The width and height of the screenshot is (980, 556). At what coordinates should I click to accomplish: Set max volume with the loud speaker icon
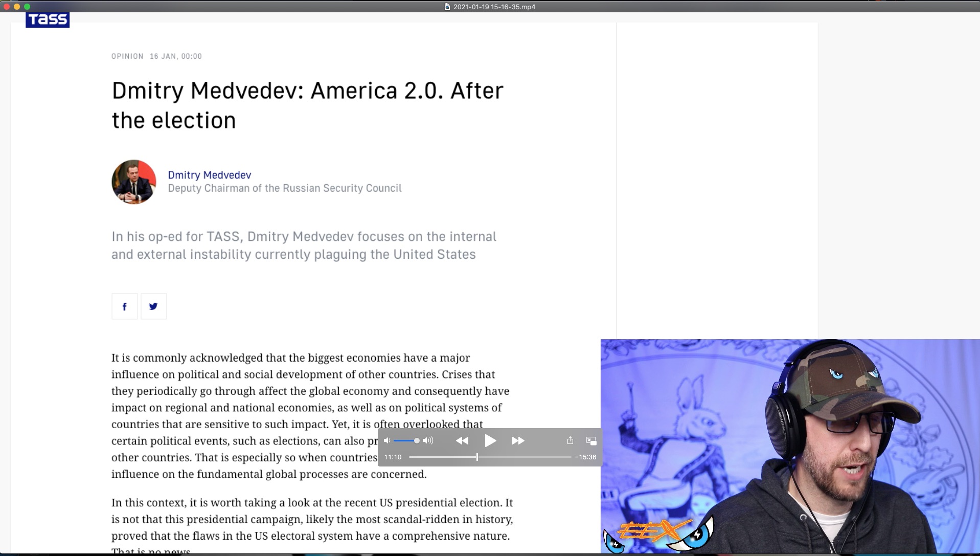(x=428, y=440)
